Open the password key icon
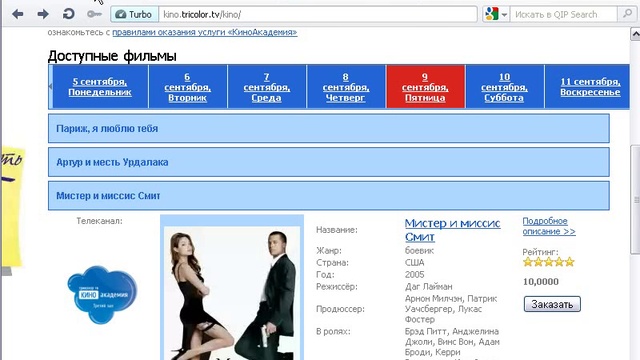This screenshot has height=360, width=640. 94,14
